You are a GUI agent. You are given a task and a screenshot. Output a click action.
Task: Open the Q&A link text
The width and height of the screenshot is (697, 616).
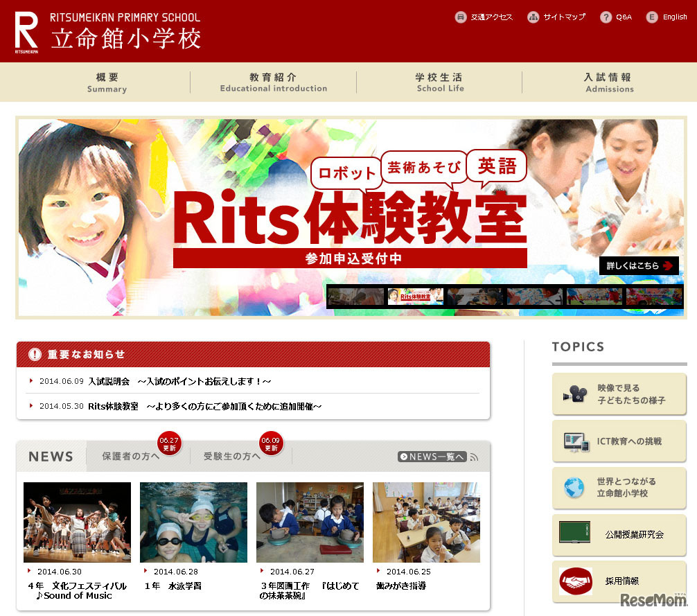[x=624, y=17]
